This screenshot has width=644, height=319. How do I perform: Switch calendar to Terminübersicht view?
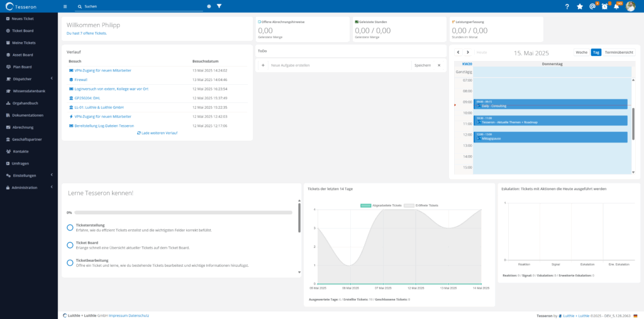click(x=618, y=52)
